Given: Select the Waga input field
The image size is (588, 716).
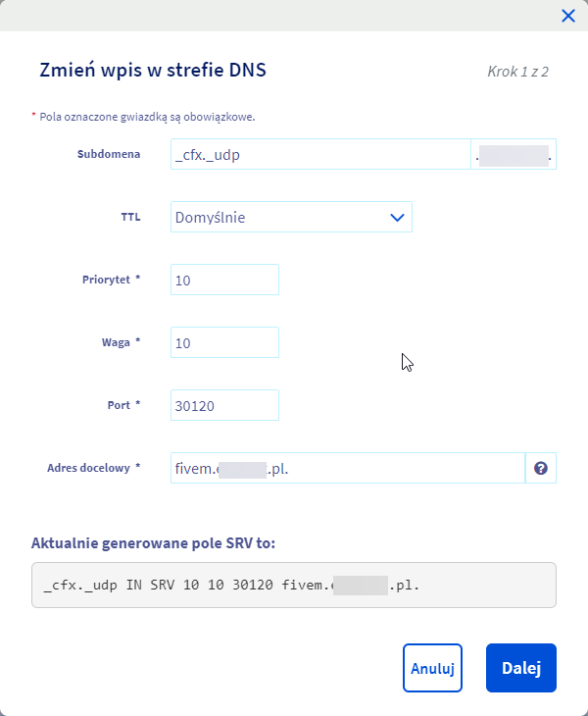Looking at the screenshot, I should point(224,342).
